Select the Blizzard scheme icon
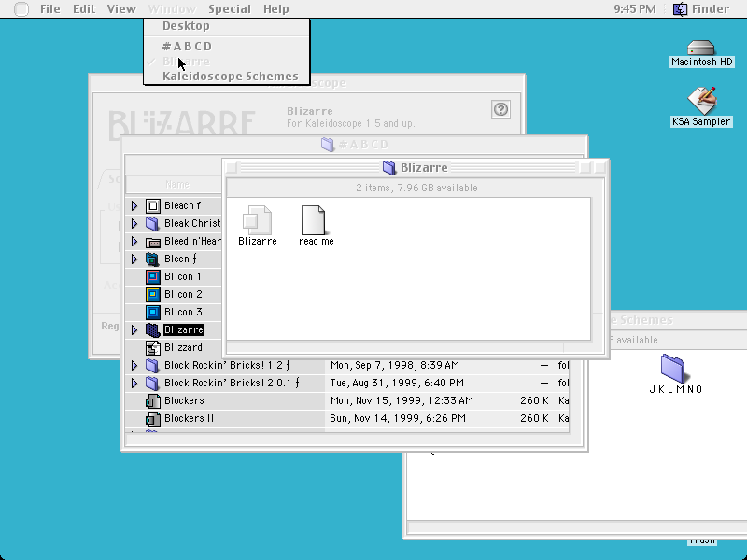The height and width of the screenshot is (560, 747). (152, 347)
